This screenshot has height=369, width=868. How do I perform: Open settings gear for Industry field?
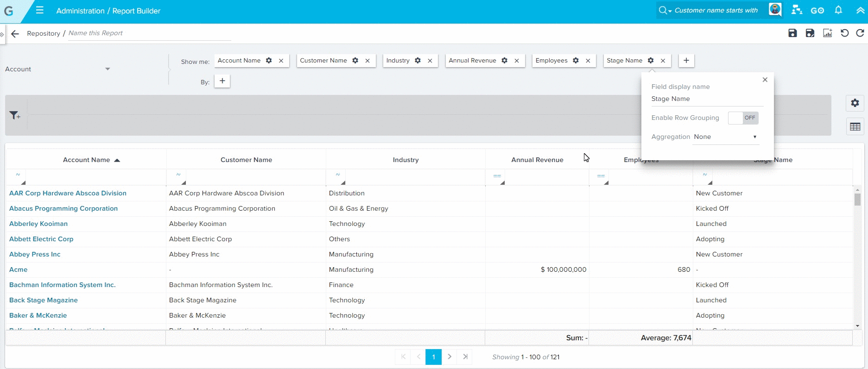(x=418, y=61)
